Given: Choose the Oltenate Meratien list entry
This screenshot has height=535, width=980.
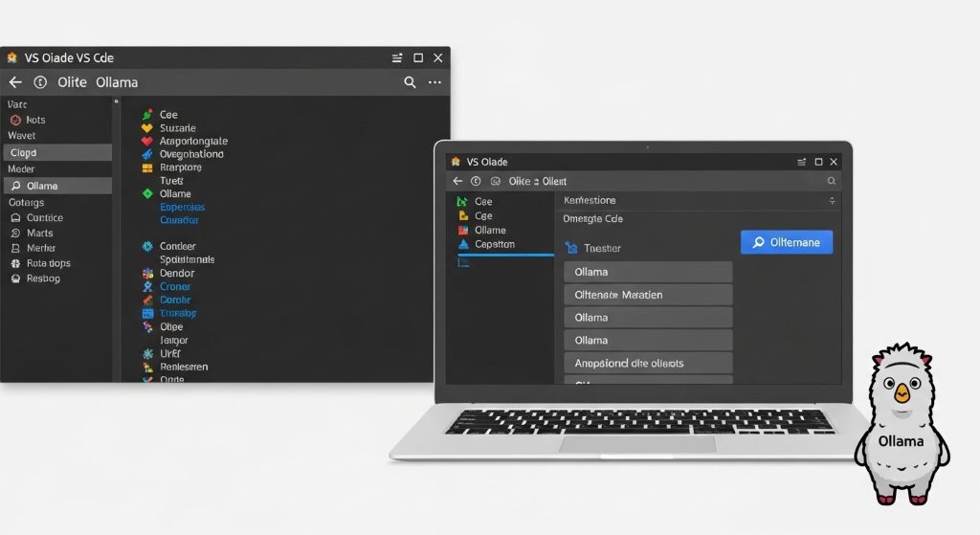Looking at the screenshot, I should [648, 295].
